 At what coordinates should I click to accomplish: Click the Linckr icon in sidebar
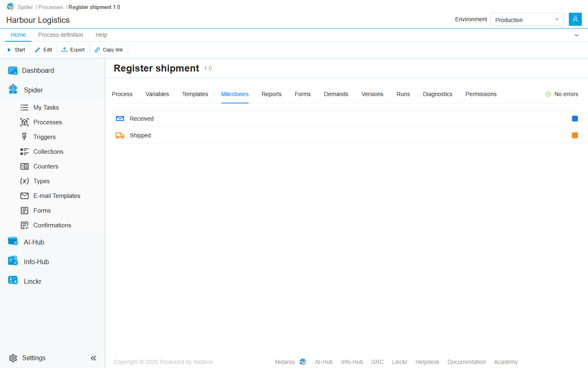tap(13, 280)
